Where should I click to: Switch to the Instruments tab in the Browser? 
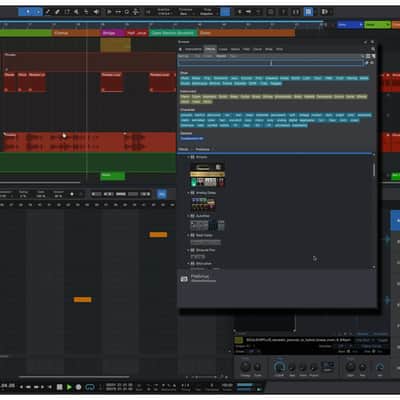point(193,49)
